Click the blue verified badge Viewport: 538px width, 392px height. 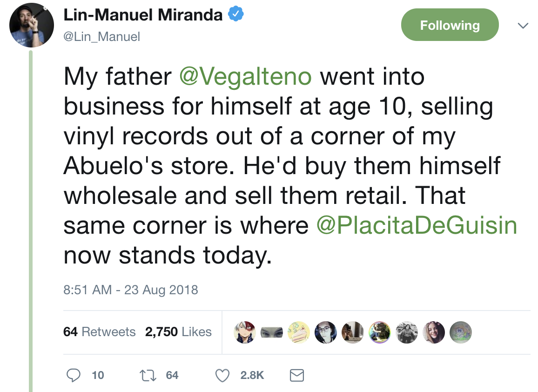(236, 15)
